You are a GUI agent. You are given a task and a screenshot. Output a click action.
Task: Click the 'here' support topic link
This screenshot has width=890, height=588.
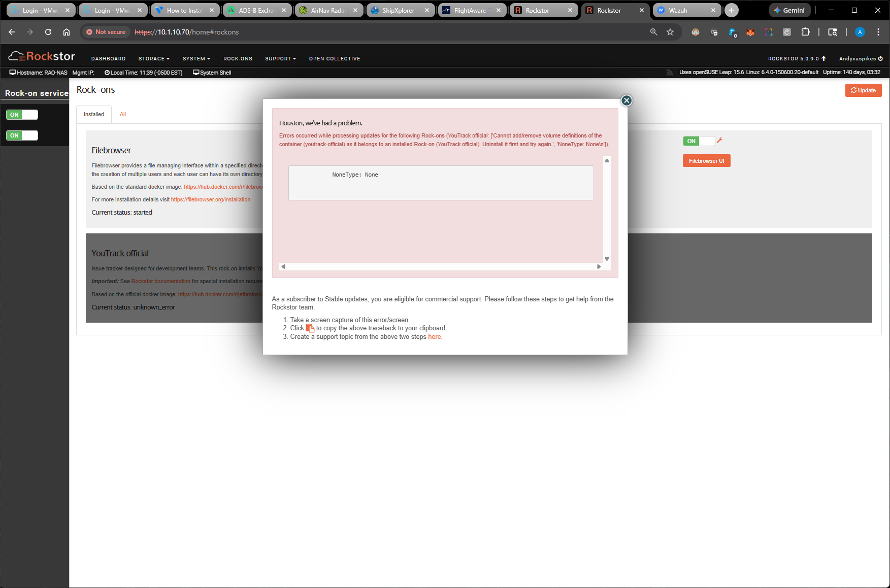click(x=434, y=337)
